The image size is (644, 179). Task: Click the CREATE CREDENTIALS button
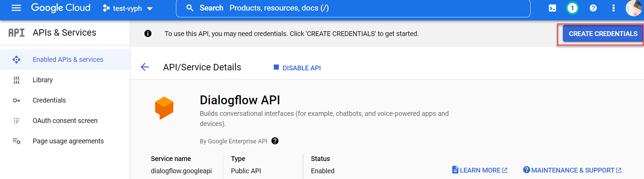[603, 34]
